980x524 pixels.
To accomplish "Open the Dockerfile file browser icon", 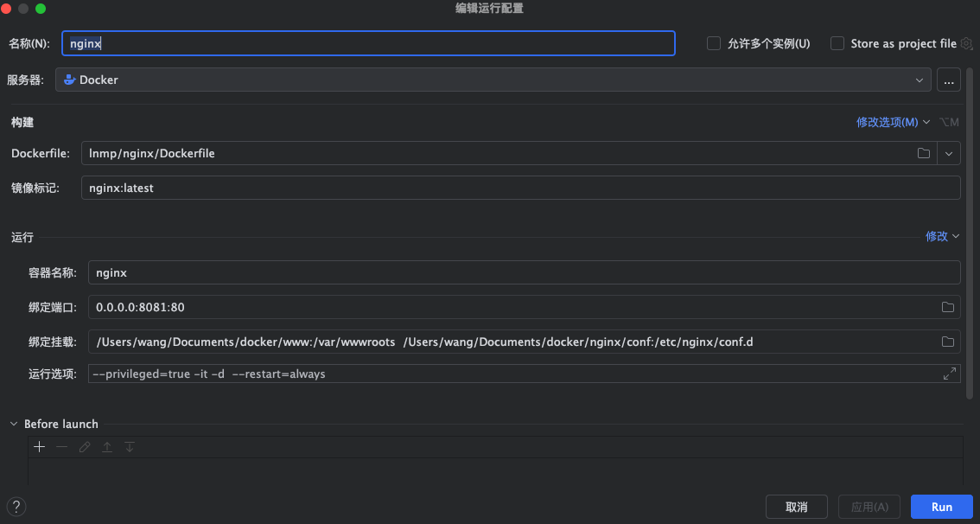I will point(923,152).
